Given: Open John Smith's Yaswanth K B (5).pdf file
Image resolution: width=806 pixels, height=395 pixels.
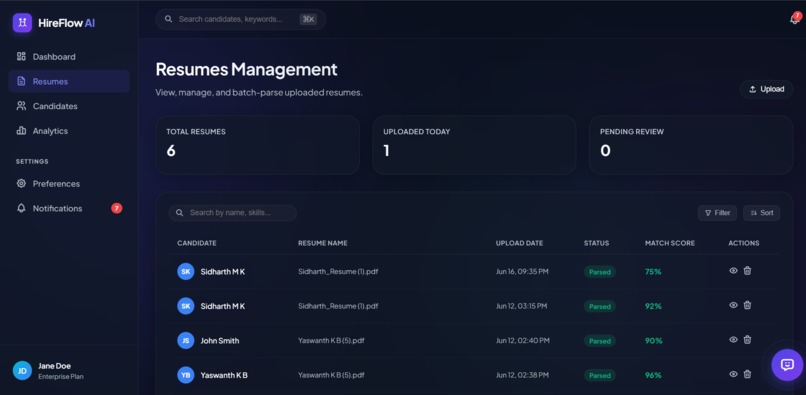Looking at the screenshot, I should [331, 340].
